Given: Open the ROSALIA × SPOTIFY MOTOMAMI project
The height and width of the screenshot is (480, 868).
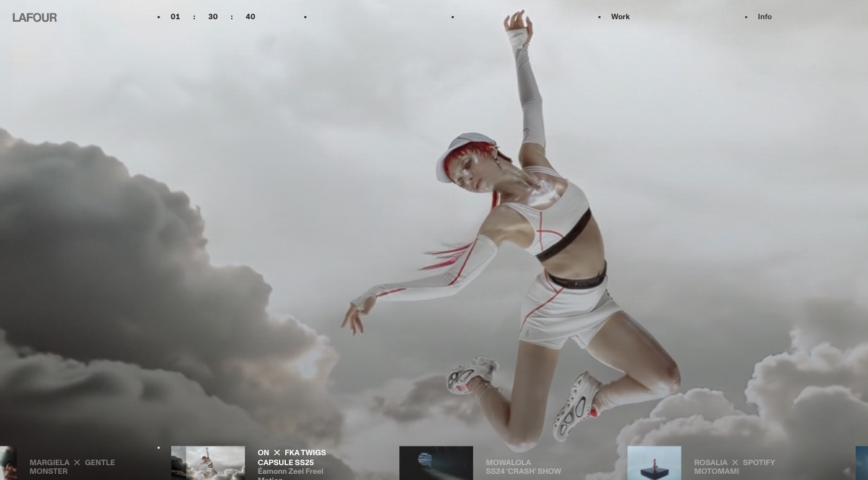Looking at the screenshot, I should [735, 466].
